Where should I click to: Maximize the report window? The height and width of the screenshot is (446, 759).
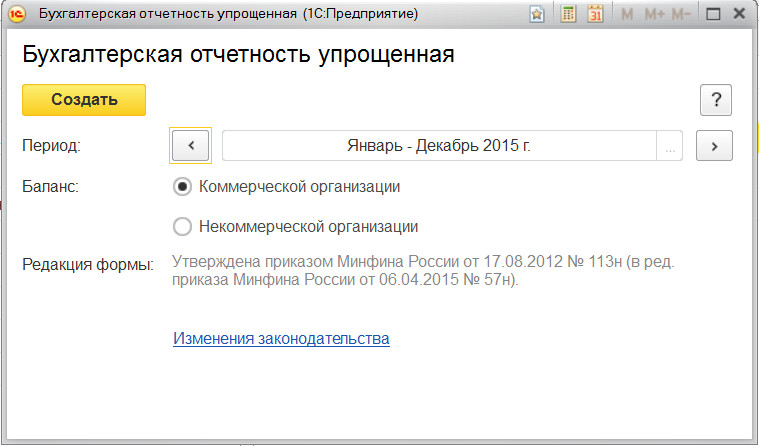713,15
